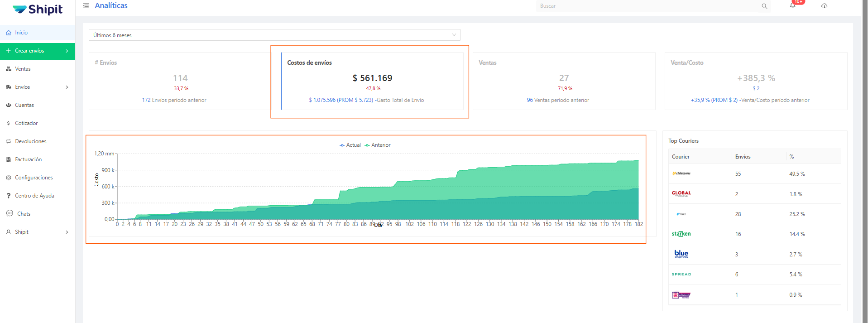Click the +385,3 % value
The width and height of the screenshot is (868, 323).
click(x=756, y=78)
